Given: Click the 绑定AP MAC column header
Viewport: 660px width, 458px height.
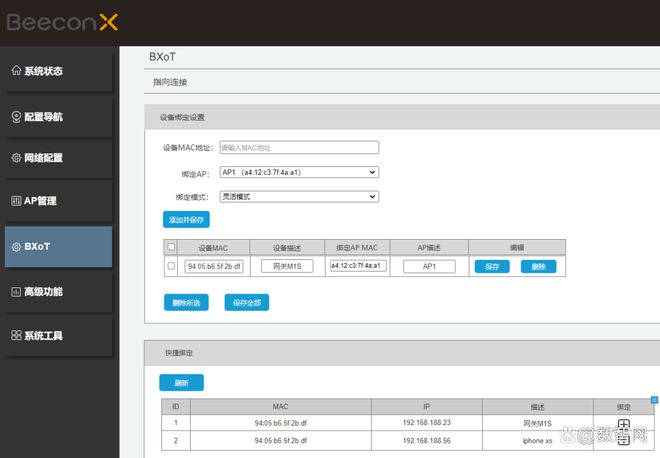Looking at the screenshot, I should point(357,248).
